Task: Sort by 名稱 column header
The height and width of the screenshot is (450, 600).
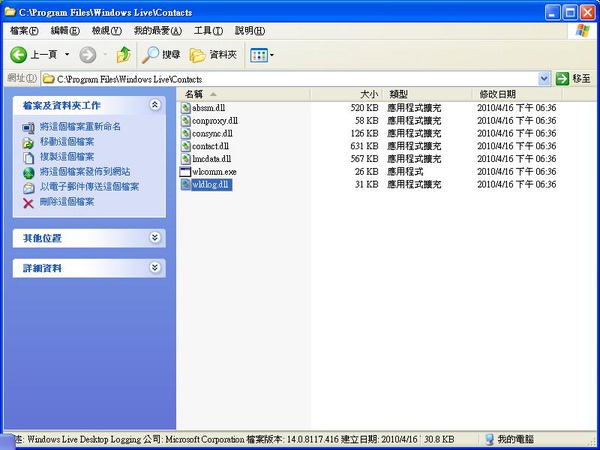Action: coord(243,94)
